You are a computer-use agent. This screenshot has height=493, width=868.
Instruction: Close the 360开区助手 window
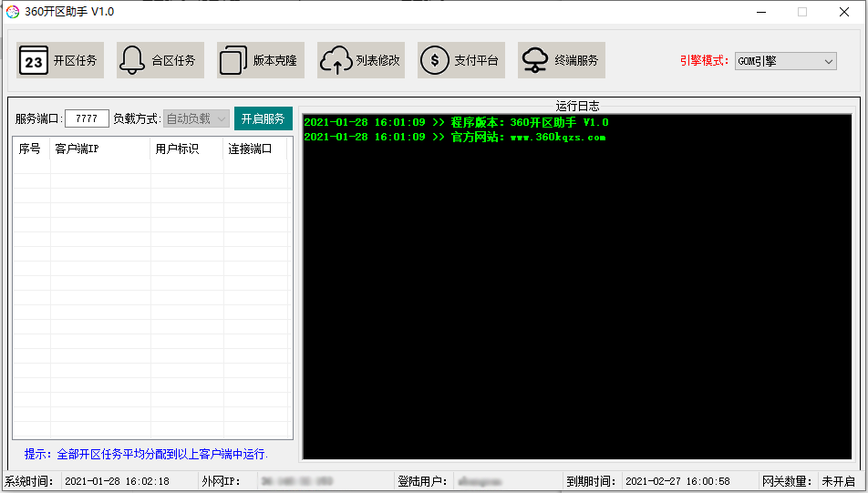pos(844,12)
